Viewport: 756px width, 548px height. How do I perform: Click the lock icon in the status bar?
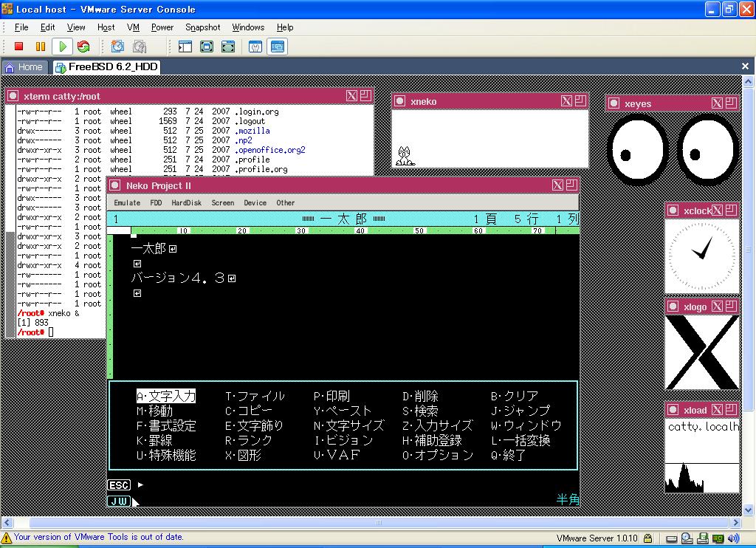(x=648, y=538)
